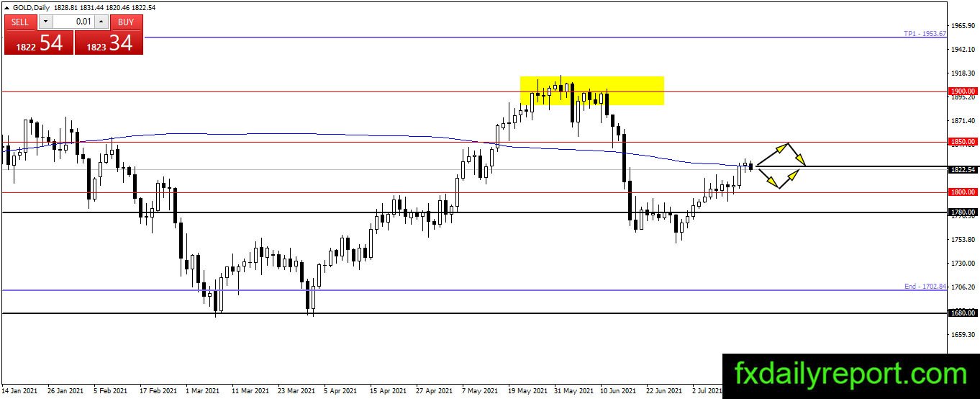The image size is (980, 399).
Task: Click the black 1780.00 price level tag
Action: pyautogui.click(x=963, y=212)
